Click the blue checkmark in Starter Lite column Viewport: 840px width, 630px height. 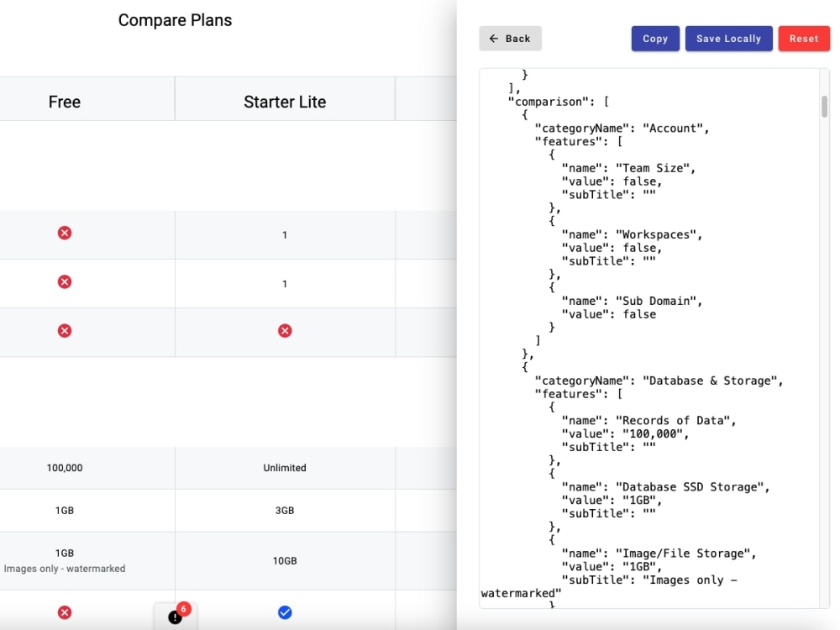pos(285,612)
